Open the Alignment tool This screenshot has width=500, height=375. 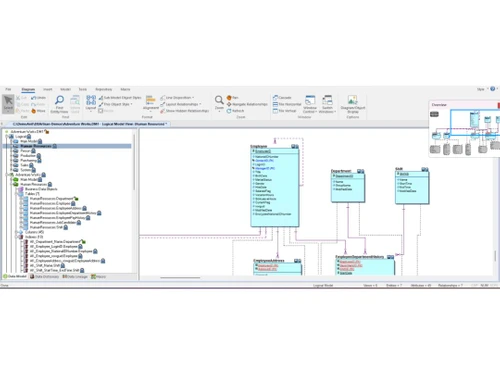pyautogui.click(x=151, y=103)
